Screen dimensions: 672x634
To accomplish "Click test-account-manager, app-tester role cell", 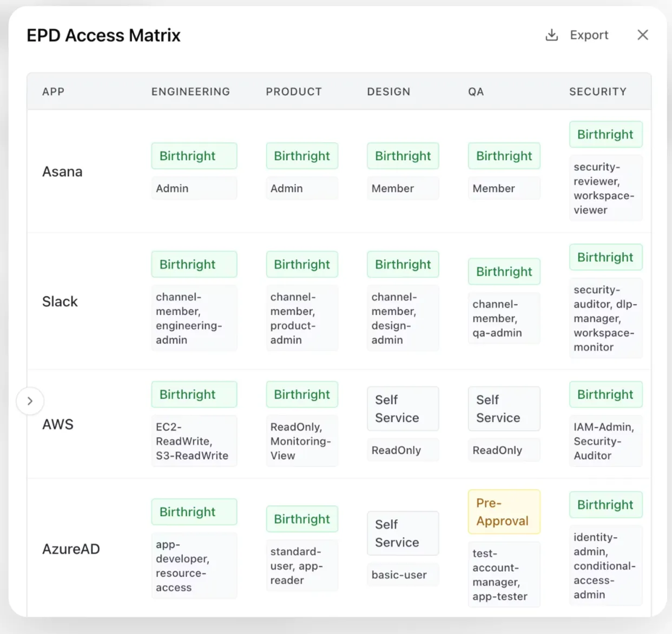I will click(504, 574).
